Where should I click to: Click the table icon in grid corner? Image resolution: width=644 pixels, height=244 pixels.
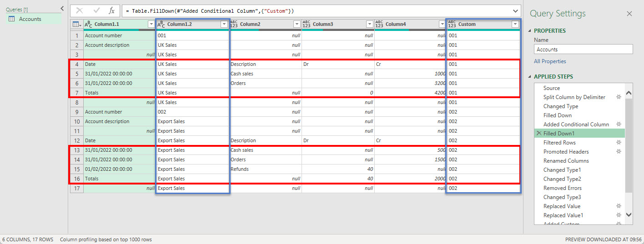pyautogui.click(x=76, y=25)
